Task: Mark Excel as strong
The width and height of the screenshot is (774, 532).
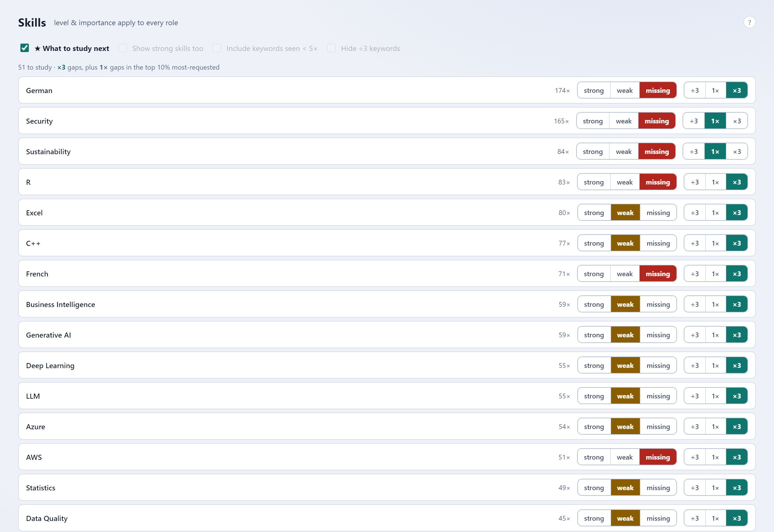Action: coord(594,213)
